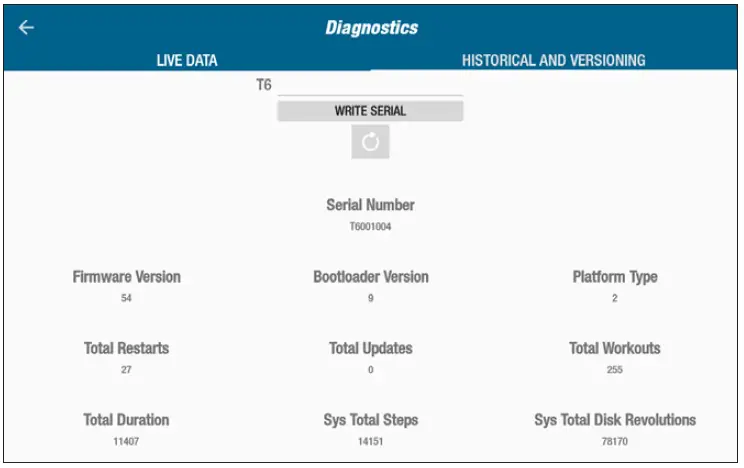This screenshot has width=744, height=468.
Task: Select the Serial Number label
Action: pyautogui.click(x=370, y=205)
